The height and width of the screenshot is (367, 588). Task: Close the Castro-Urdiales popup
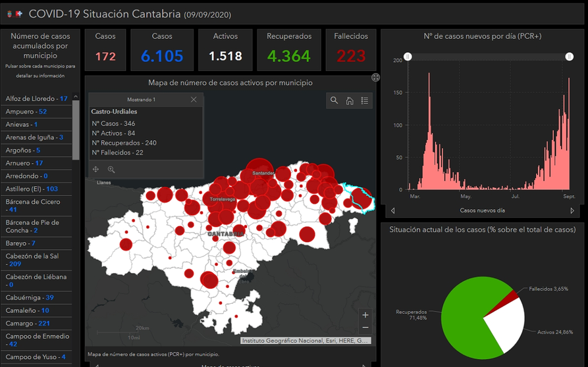[194, 99]
